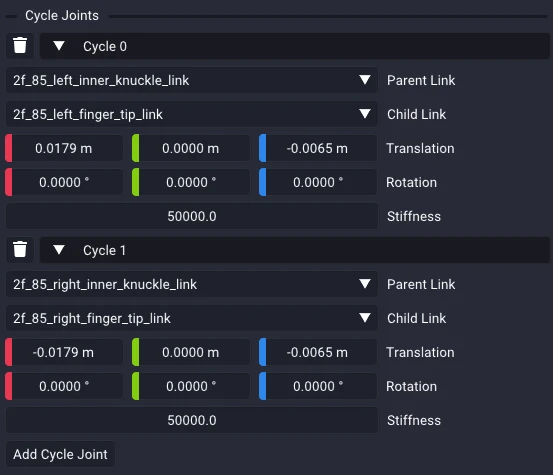The width and height of the screenshot is (553, 475).
Task: Edit Cycle 1 translation Y 0.0000 m
Action: click(191, 352)
